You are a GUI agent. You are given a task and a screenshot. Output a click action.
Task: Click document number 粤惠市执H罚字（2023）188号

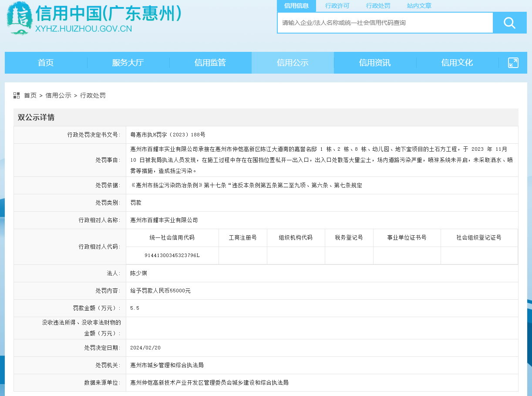point(168,135)
